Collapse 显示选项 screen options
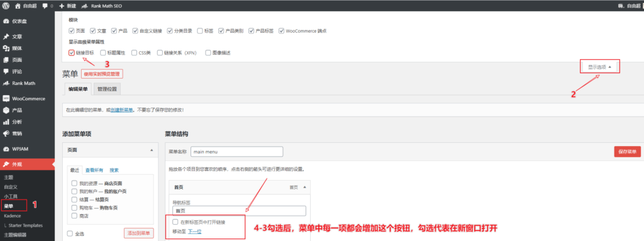This screenshot has height=241, width=644. click(599, 67)
